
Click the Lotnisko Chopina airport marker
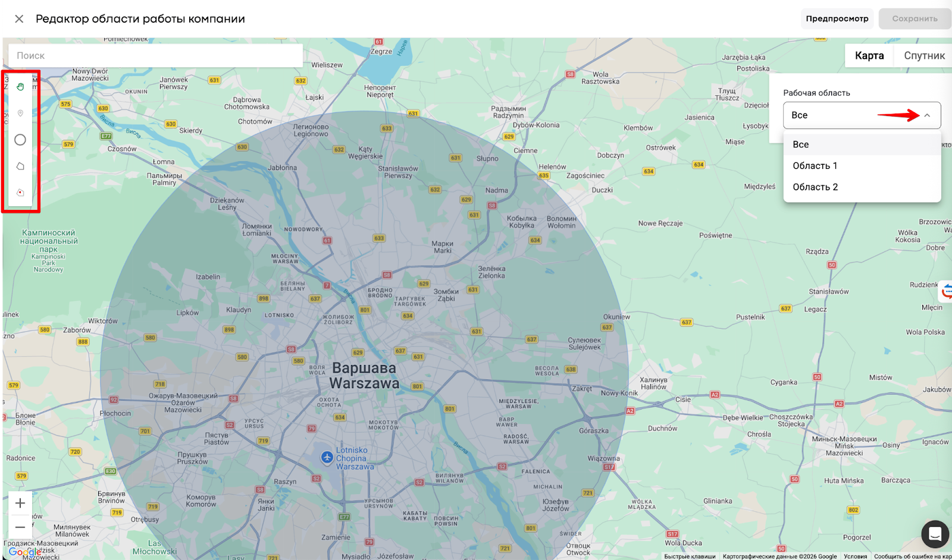327,457
